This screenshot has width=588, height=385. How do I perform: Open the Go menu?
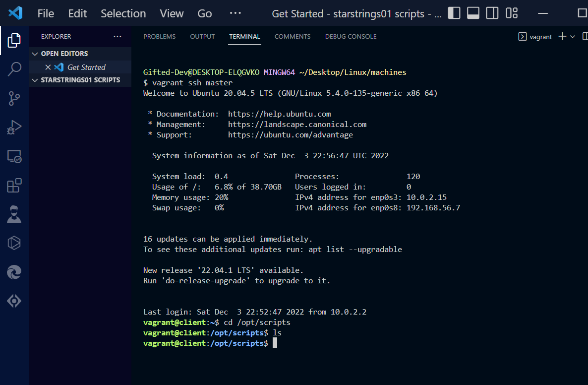[205, 13]
